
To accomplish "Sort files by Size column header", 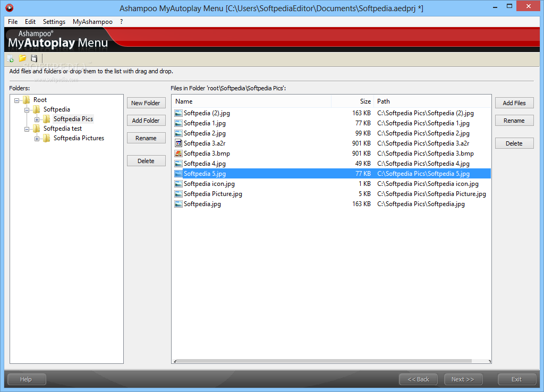I will [x=353, y=101].
